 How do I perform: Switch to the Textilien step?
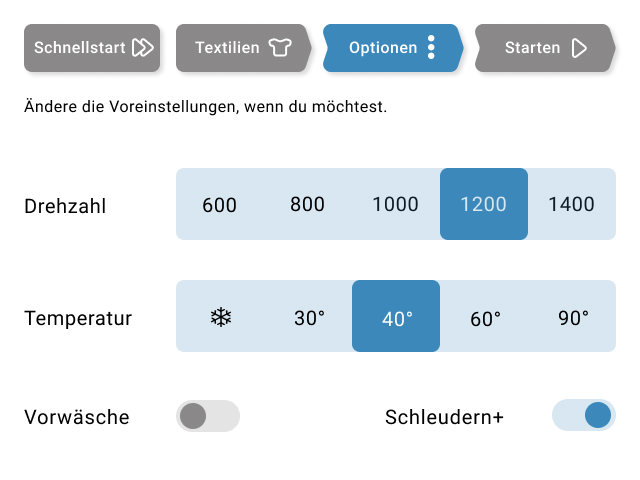(x=243, y=48)
